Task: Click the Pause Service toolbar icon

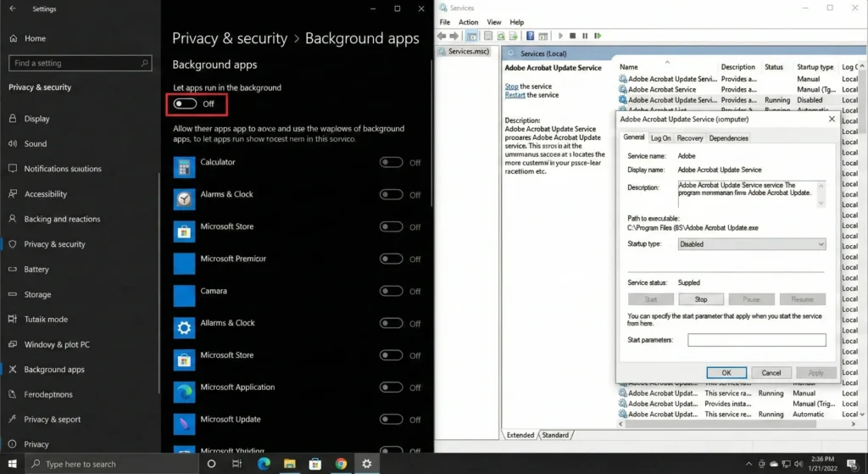Action: pos(586,36)
